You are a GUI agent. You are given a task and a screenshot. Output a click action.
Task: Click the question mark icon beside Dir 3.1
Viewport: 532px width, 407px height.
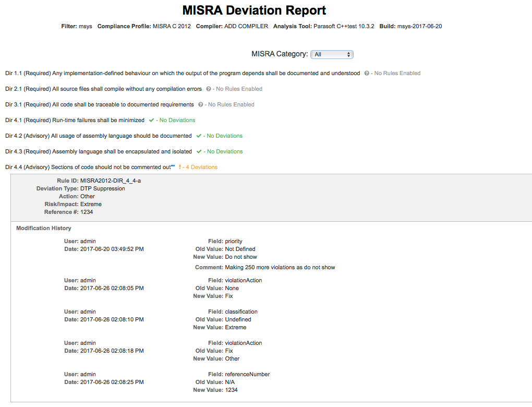(200, 104)
